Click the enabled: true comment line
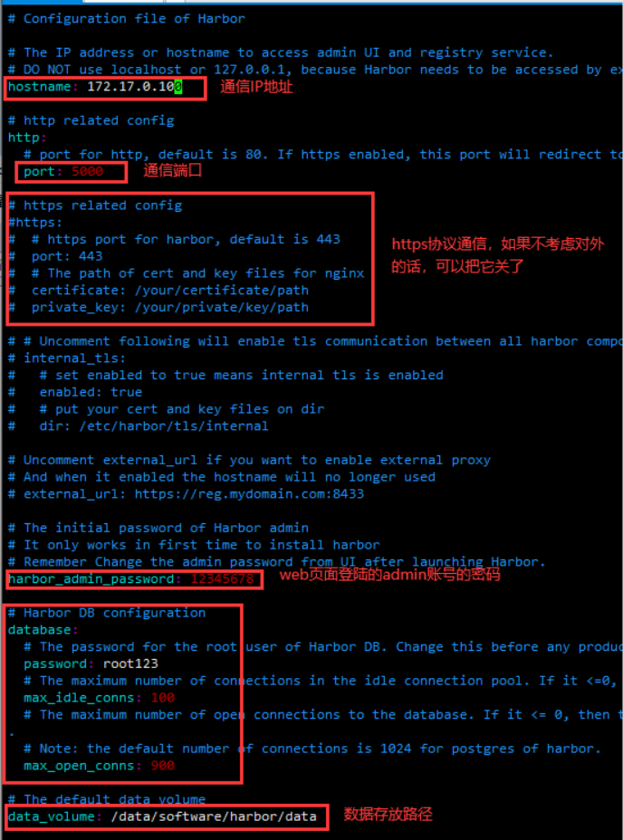Viewport: 623px width, 840px height. (75, 392)
